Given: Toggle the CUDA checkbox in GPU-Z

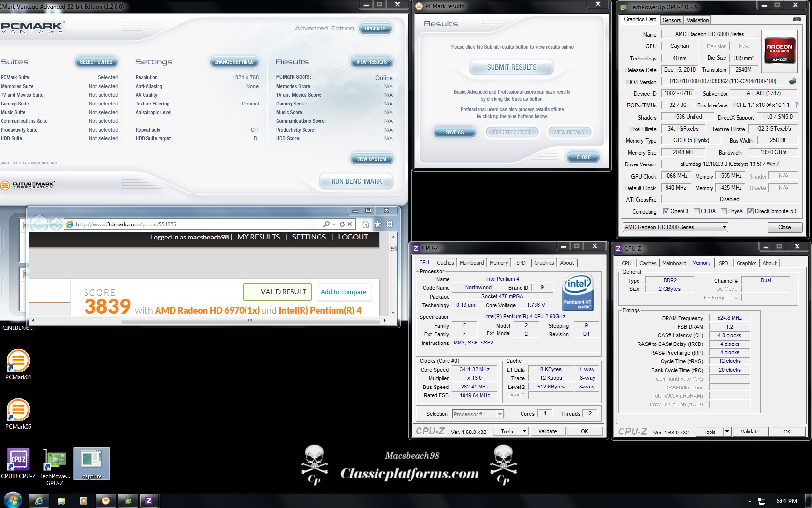Looking at the screenshot, I should pos(696,211).
